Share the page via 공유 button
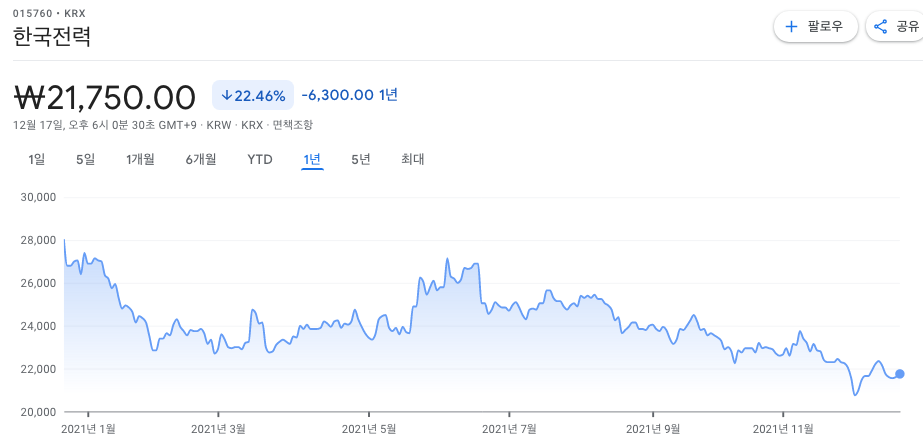Image resolution: width=923 pixels, height=440 pixels. pos(895,27)
